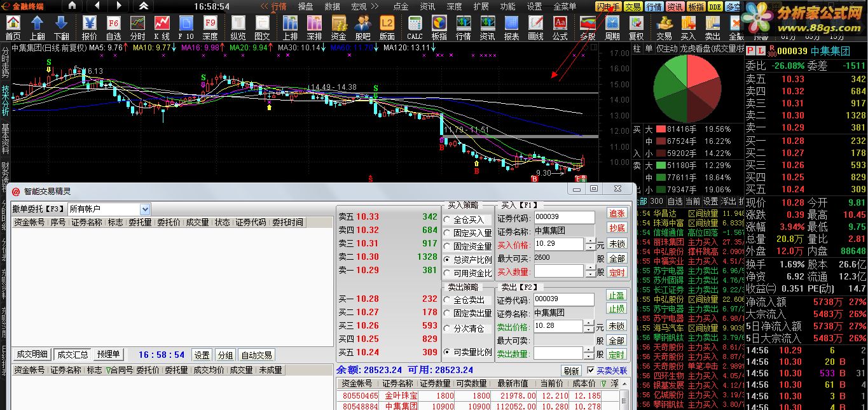Switch to the 预埋单 tab
The height and width of the screenshot is (410, 868).
(108, 355)
